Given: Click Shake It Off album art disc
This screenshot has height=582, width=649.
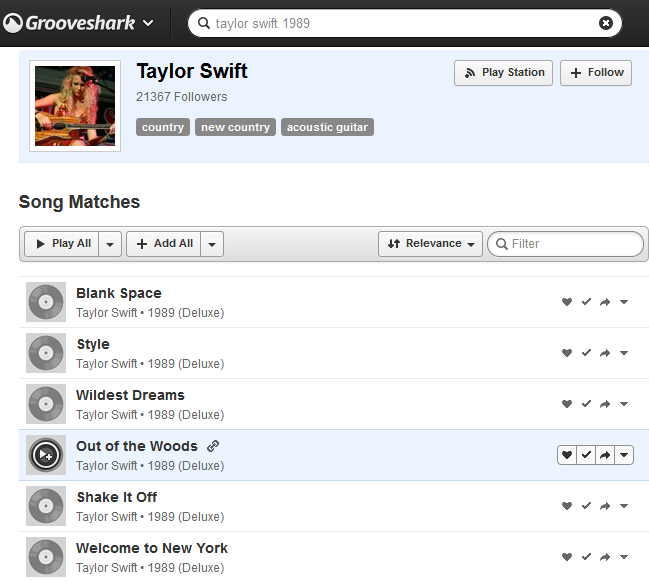Looking at the screenshot, I should [46, 506].
